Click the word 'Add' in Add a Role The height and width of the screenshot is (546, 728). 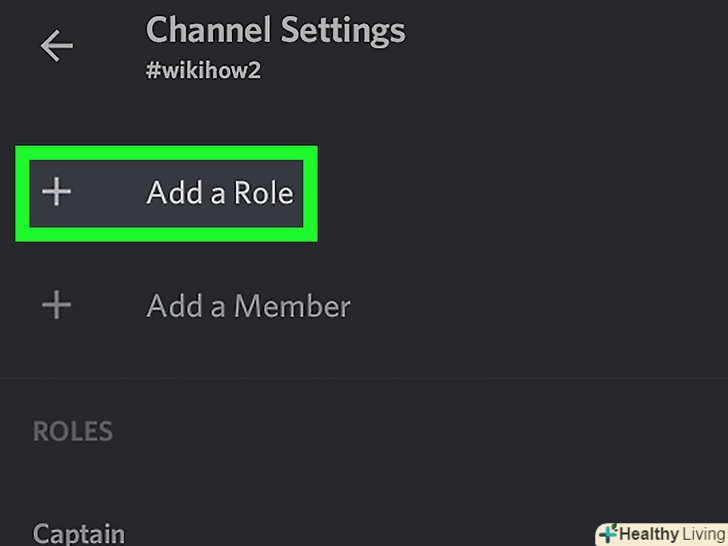171,192
